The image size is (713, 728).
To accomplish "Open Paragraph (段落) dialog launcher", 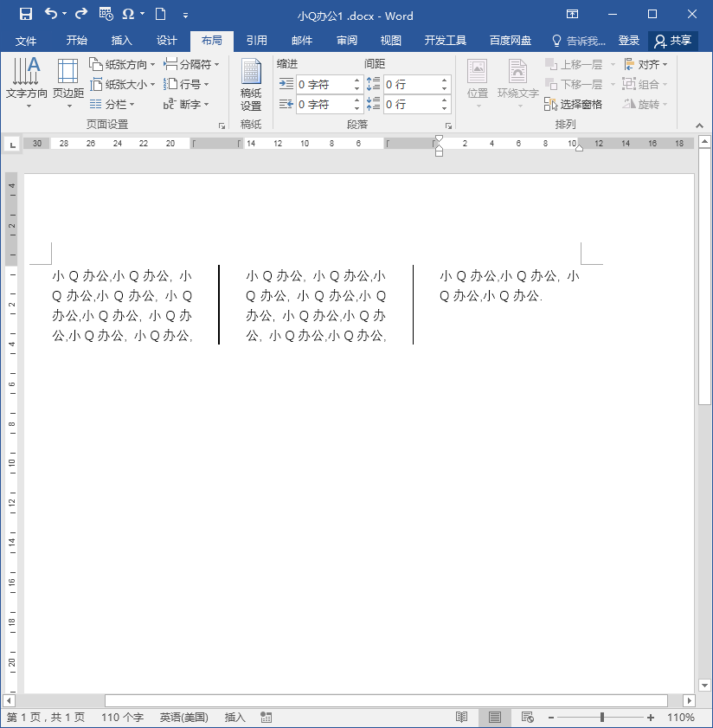I will tap(448, 126).
